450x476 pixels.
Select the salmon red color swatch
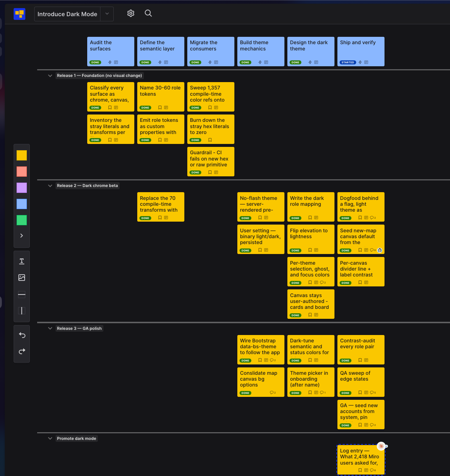click(22, 172)
